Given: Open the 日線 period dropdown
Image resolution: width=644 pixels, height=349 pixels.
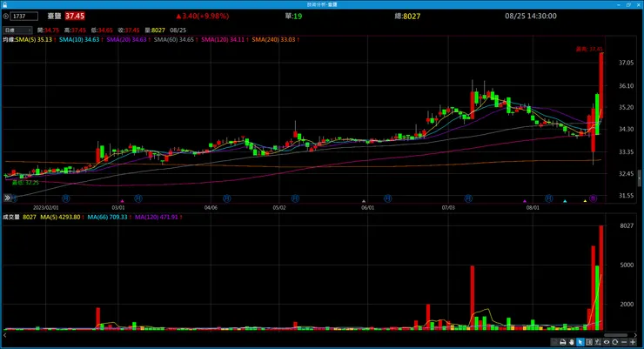Looking at the screenshot, I should coord(17,30).
